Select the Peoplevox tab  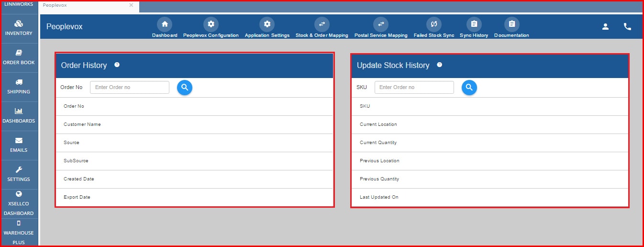pos(89,6)
